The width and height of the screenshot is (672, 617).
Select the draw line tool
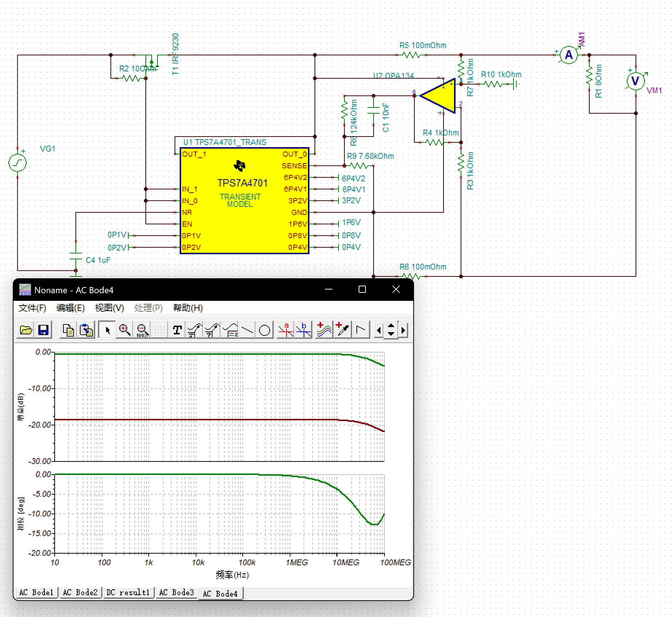click(247, 330)
